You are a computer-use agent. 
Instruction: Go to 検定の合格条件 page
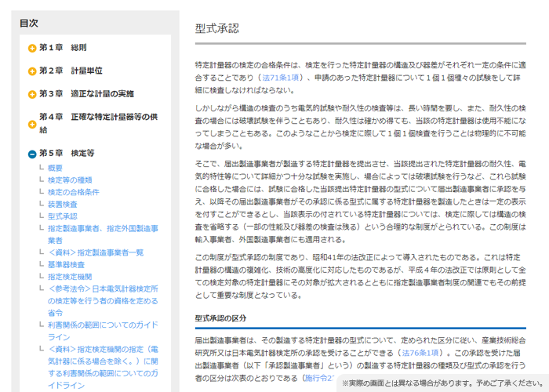point(74,192)
